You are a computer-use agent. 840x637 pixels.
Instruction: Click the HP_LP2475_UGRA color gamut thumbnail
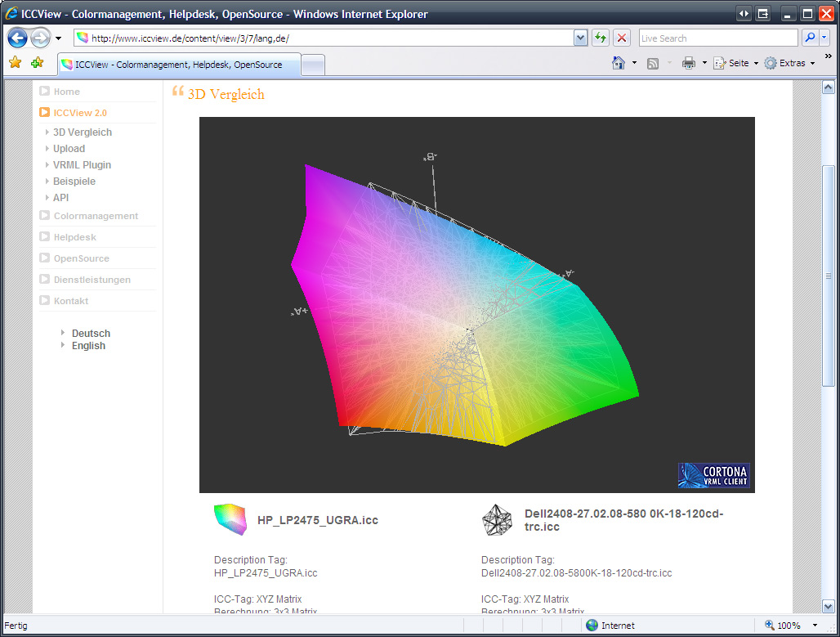[230, 519]
